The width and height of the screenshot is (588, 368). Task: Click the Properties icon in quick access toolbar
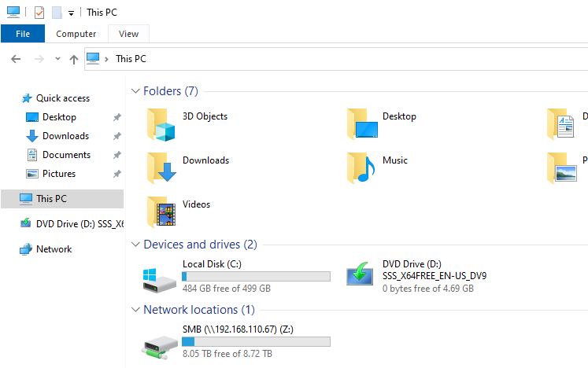pyautogui.click(x=39, y=13)
